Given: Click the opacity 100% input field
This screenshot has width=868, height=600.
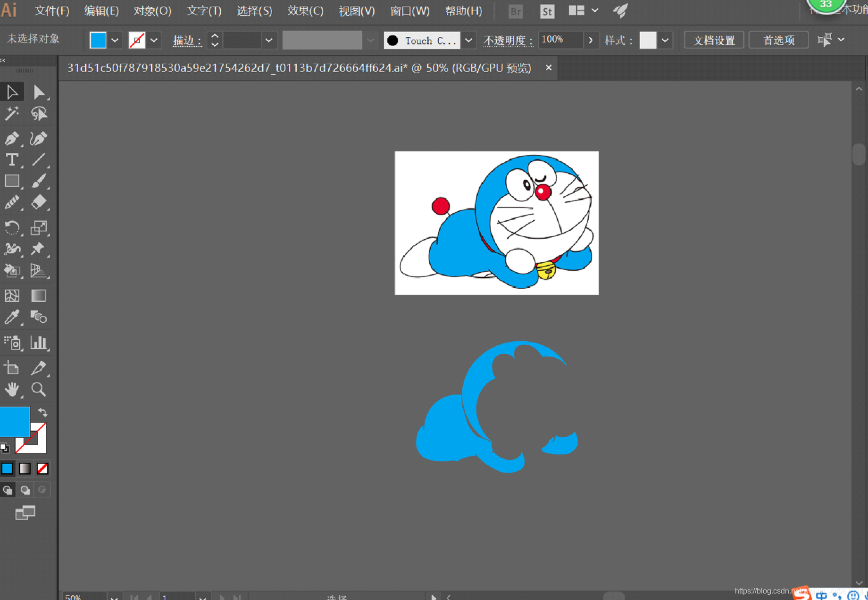Looking at the screenshot, I should coord(560,40).
